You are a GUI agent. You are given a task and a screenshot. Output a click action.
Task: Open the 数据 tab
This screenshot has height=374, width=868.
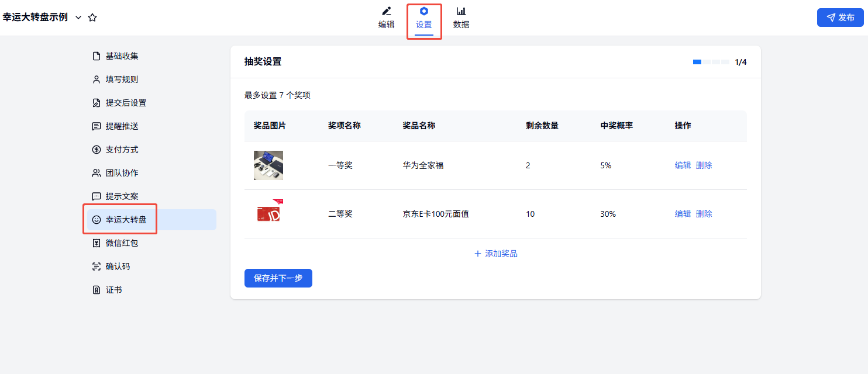pos(461,18)
